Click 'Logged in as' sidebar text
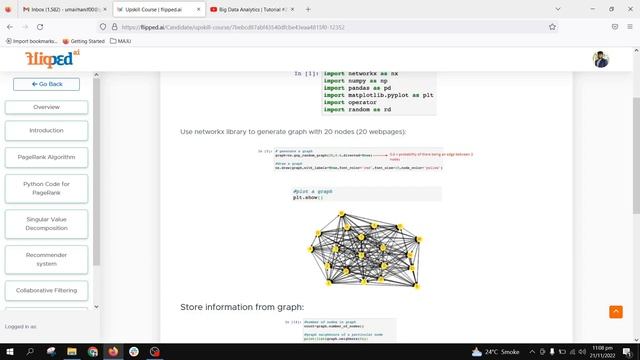Viewport: 640px width, 360px height. pyautogui.click(x=20, y=327)
